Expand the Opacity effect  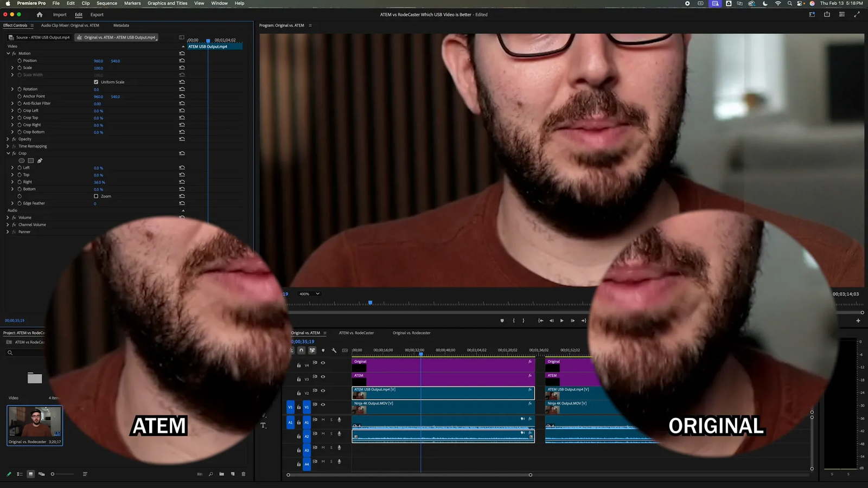(8, 139)
